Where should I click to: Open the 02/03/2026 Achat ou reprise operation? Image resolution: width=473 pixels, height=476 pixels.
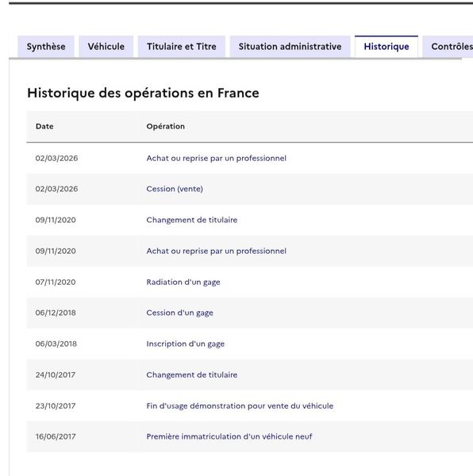pos(216,158)
